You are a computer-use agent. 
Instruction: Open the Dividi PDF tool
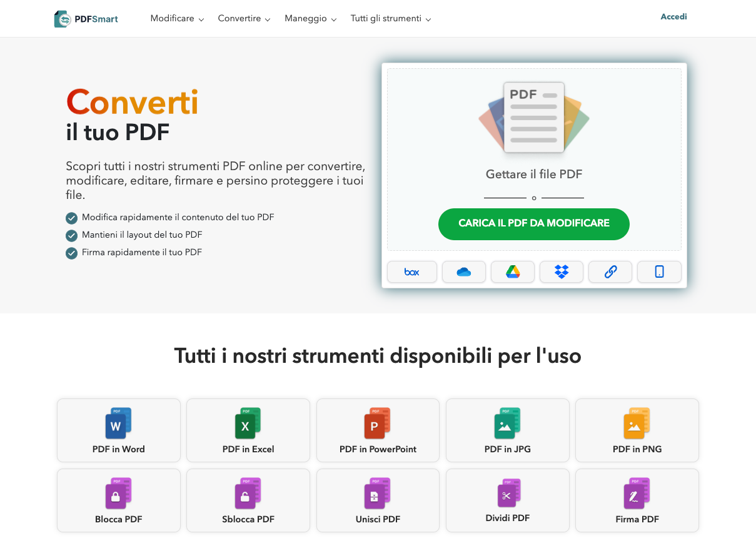tap(507, 500)
